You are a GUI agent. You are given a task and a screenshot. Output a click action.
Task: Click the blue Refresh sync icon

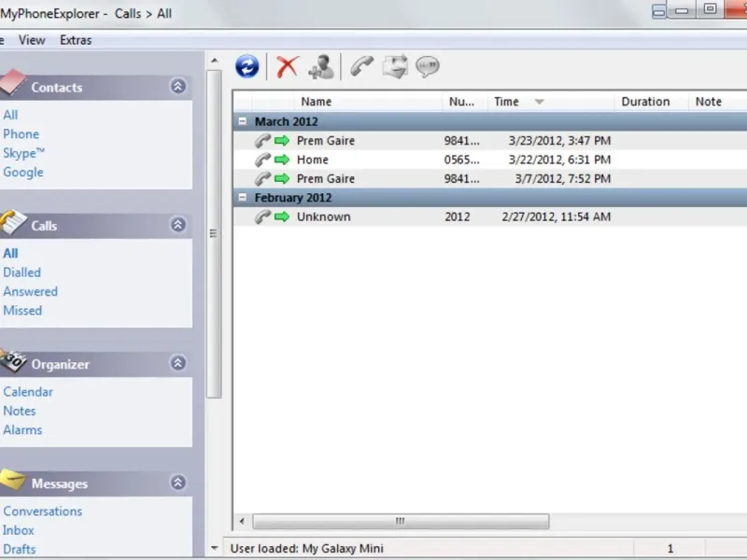coord(247,66)
